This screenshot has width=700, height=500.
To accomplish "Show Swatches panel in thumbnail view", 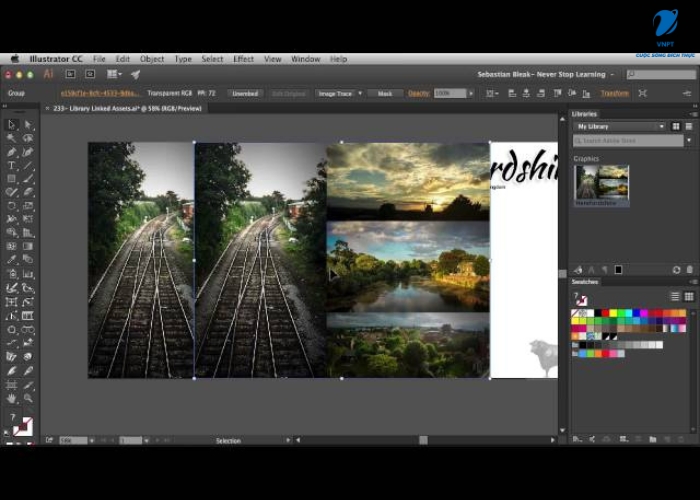I will [x=689, y=296].
